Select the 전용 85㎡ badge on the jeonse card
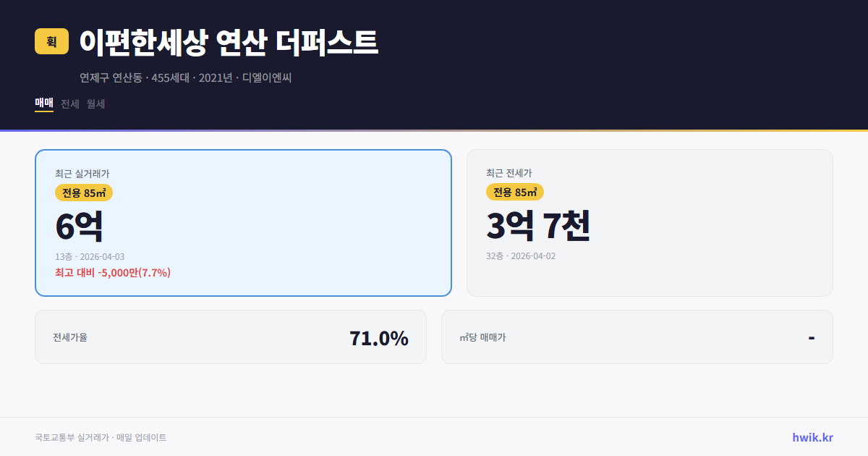 pyautogui.click(x=516, y=192)
